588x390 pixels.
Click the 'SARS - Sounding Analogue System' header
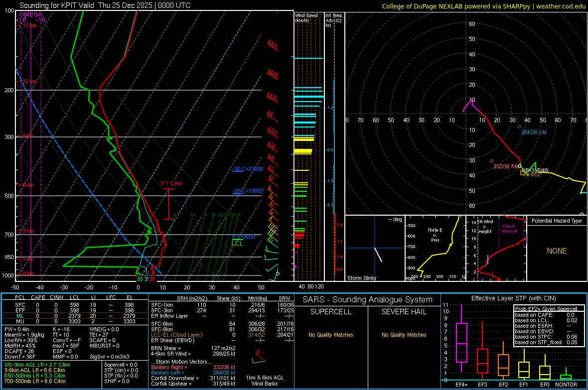(367, 300)
